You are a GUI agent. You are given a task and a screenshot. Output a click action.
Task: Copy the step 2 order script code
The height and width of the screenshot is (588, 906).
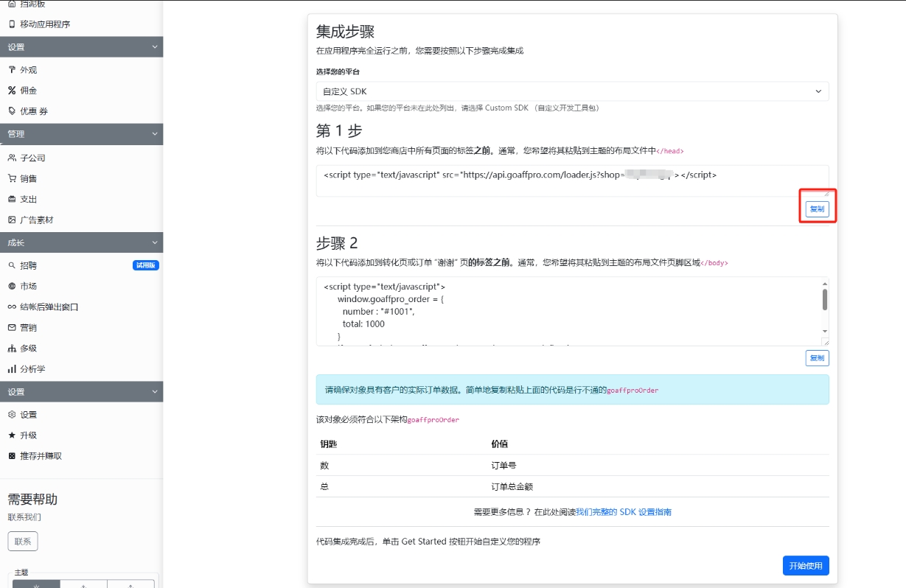[817, 358]
